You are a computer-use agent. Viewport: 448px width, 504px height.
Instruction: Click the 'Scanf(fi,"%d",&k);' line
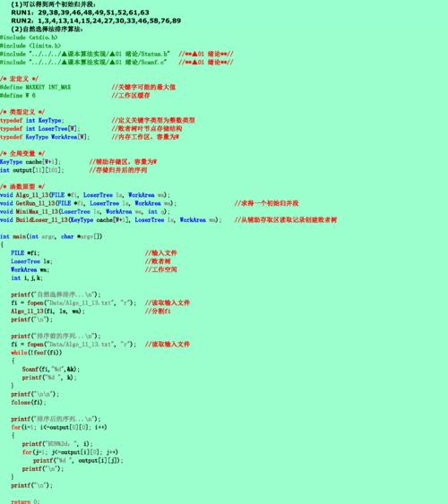pyautogui.click(x=51, y=370)
